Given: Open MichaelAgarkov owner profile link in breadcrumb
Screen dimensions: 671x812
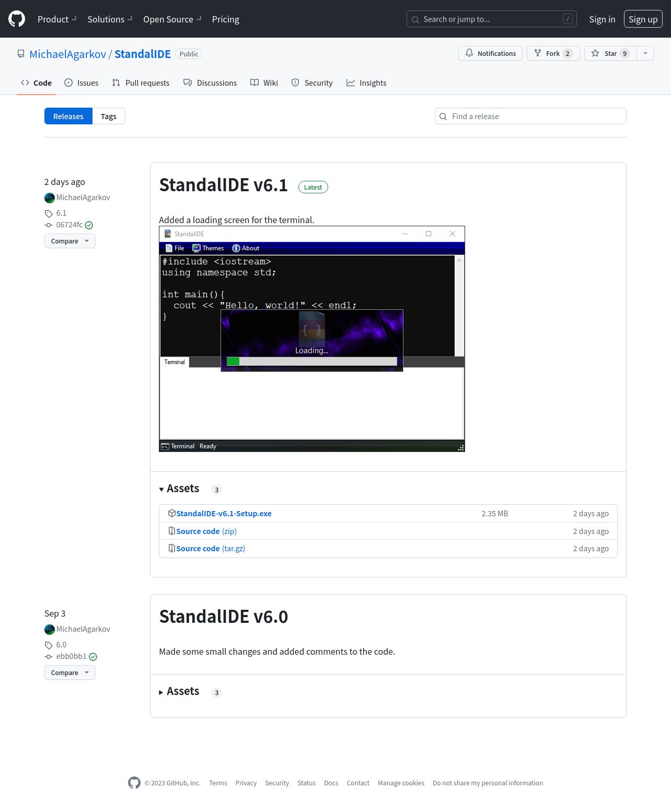Looking at the screenshot, I should pyautogui.click(x=68, y=54).
